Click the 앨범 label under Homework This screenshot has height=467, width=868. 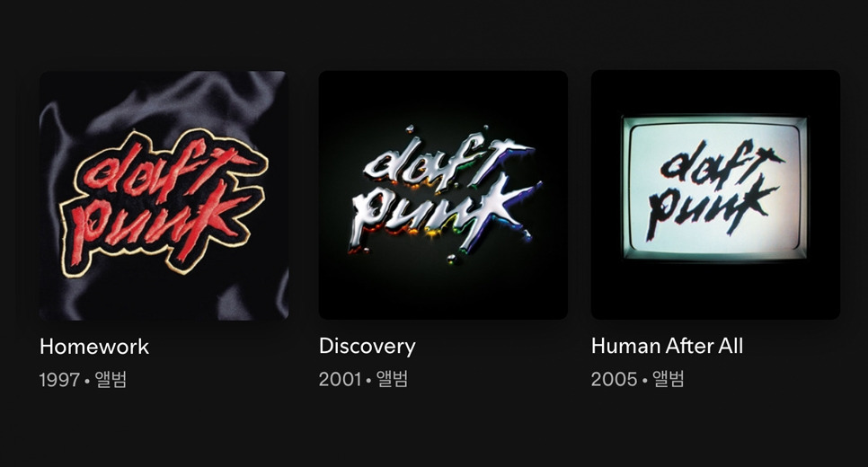(111, 380)
